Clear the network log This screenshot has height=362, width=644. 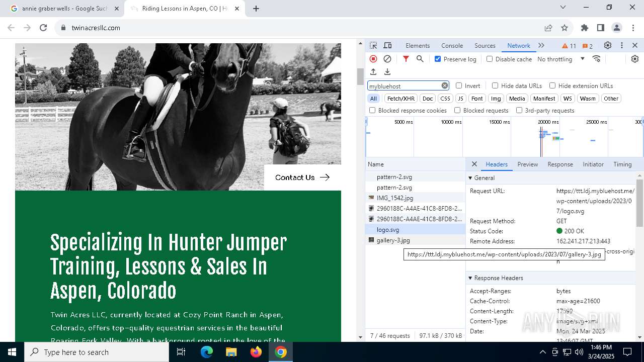click(387, 59)
